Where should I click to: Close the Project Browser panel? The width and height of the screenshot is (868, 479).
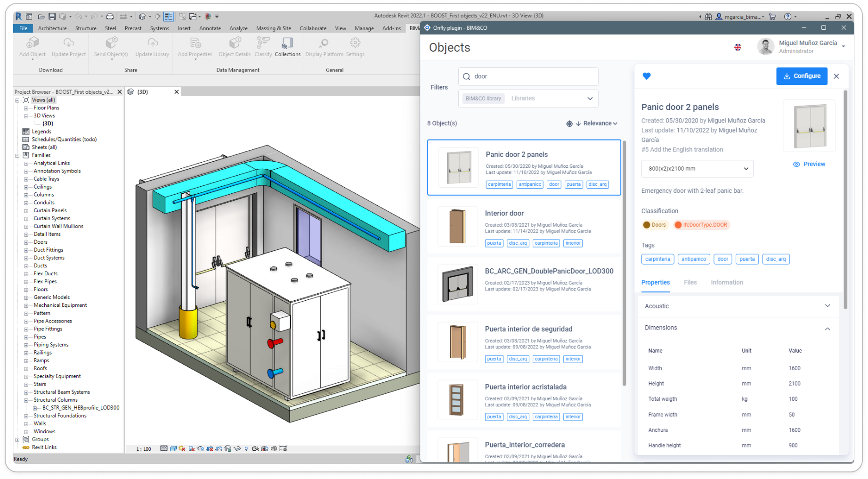pos(120,92)
